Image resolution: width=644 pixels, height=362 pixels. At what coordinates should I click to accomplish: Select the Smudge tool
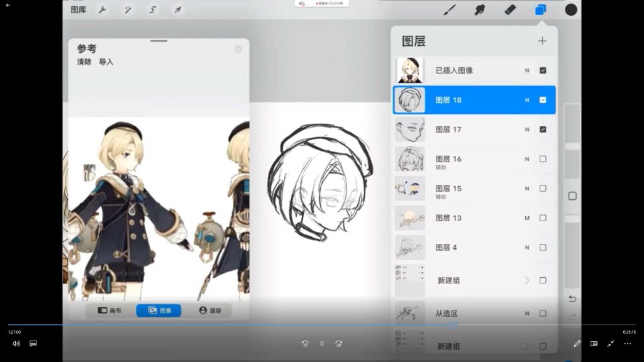(x=480, y=9)
